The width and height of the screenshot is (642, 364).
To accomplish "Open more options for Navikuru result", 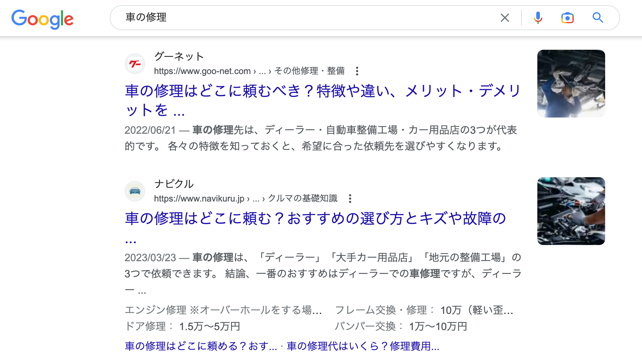I will pos(350,199).
